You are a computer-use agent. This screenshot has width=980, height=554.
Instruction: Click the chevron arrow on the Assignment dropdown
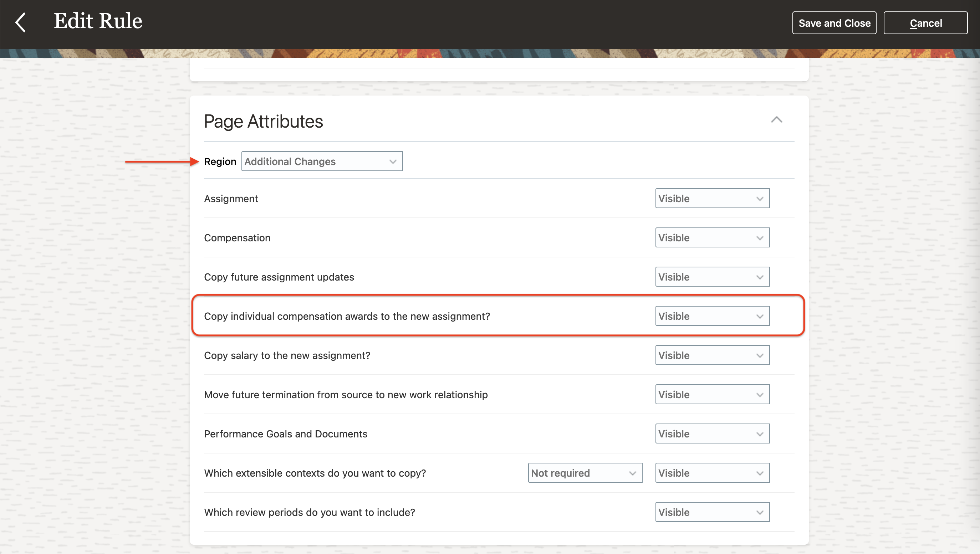(x=760, y=199)
